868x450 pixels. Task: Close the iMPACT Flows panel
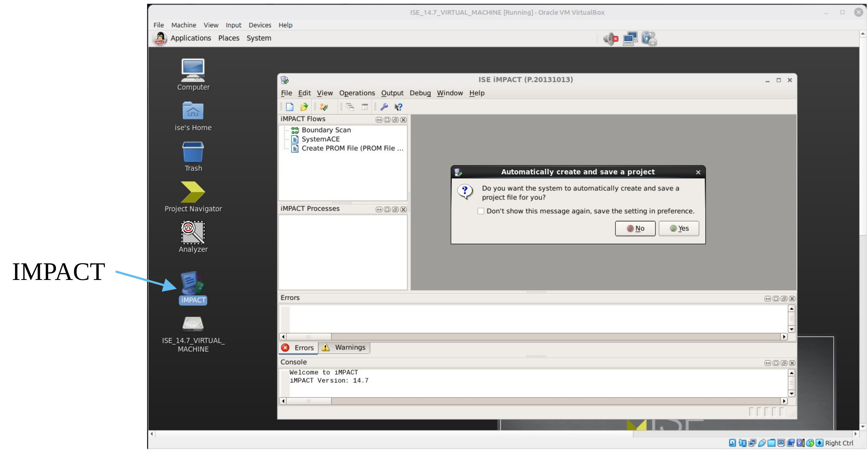(x=403, y=120)
